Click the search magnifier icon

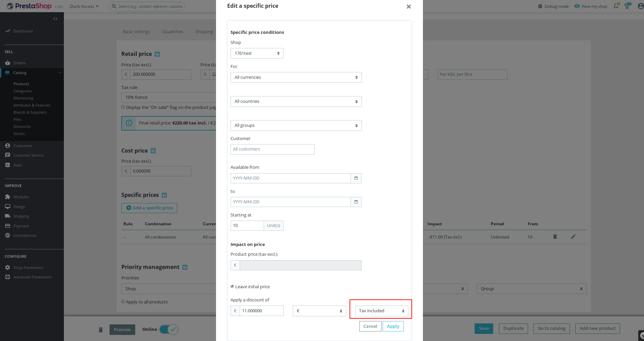point(114,6)
